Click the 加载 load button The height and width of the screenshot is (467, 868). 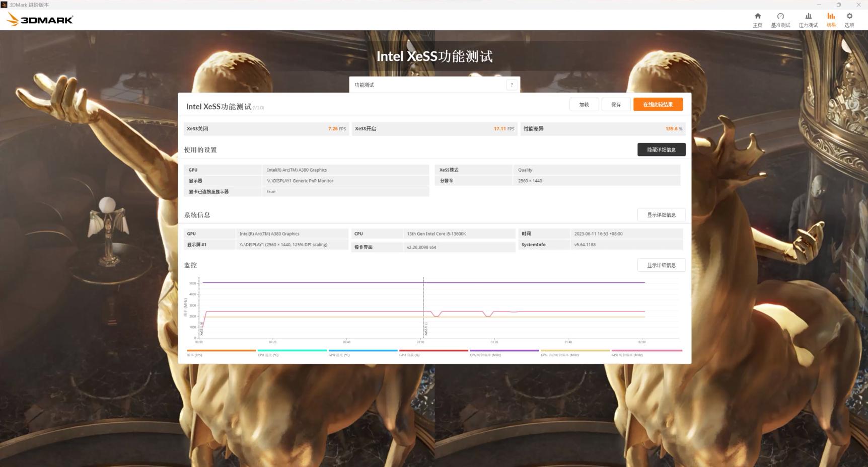click(x=584, y=105)
